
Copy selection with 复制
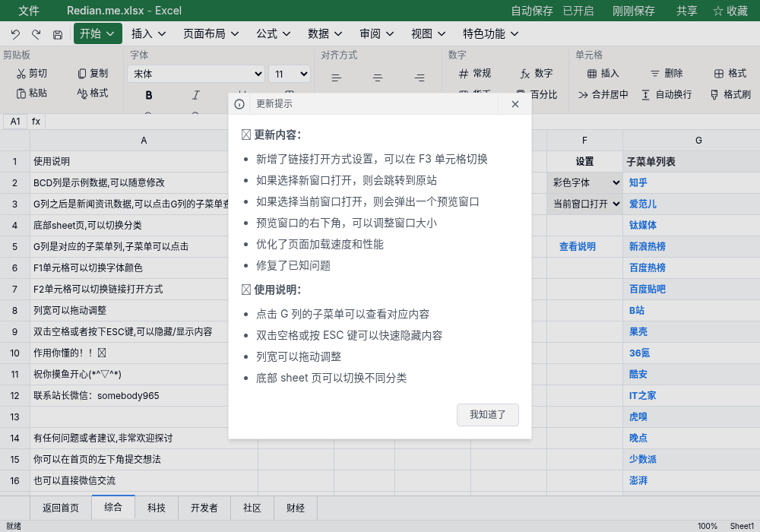(x=93, y=73)
